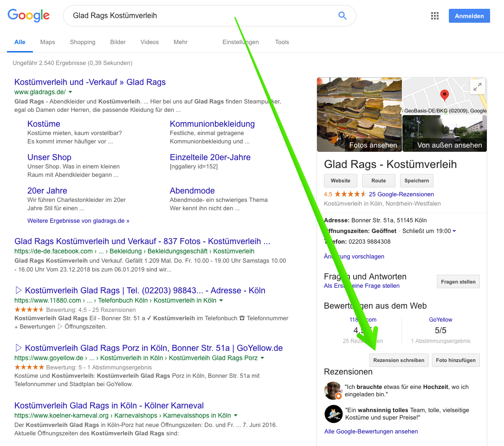Click the red map pin marker

coord(444,95)
